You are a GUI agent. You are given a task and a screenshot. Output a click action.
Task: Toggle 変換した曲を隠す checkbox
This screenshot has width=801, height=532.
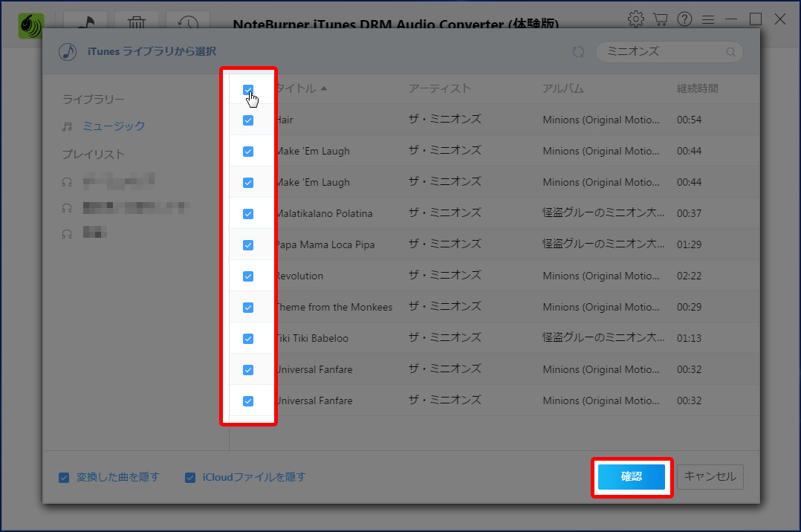tap(64, 478)
